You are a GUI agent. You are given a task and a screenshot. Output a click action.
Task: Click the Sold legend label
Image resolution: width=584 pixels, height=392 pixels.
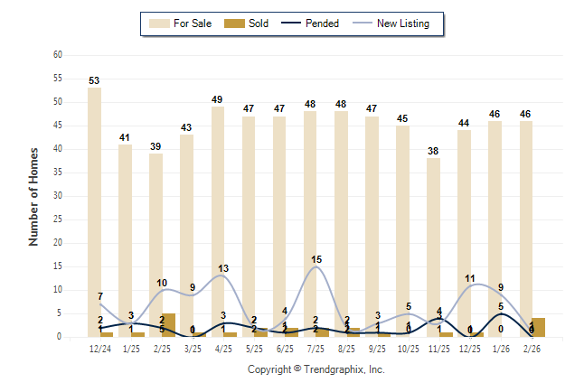click(x=259, y=23)
